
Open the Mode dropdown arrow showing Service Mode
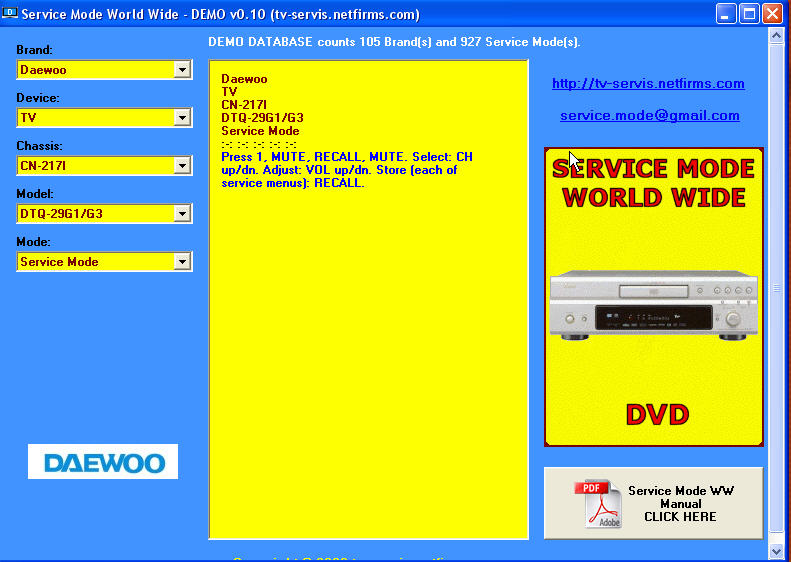[182, 261]
